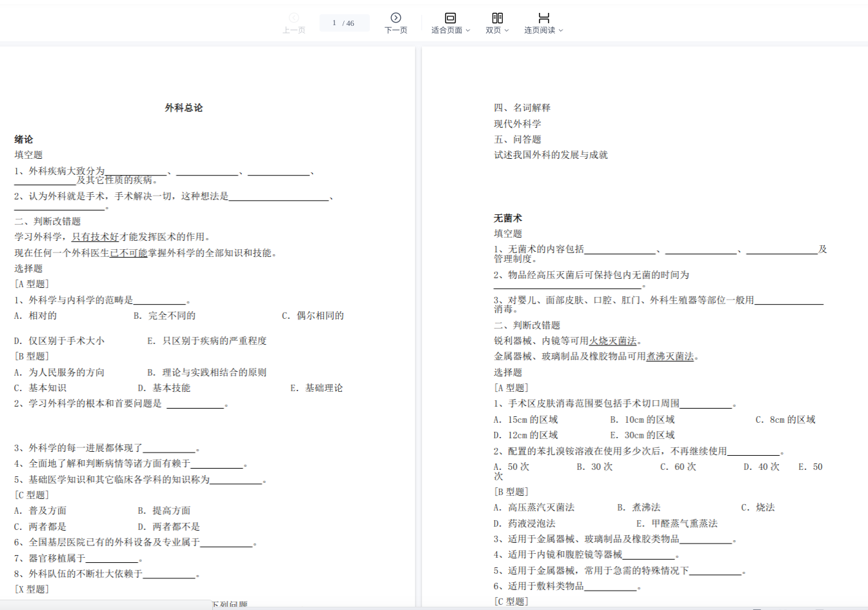Click the 下一页 text label

(396, 30)
